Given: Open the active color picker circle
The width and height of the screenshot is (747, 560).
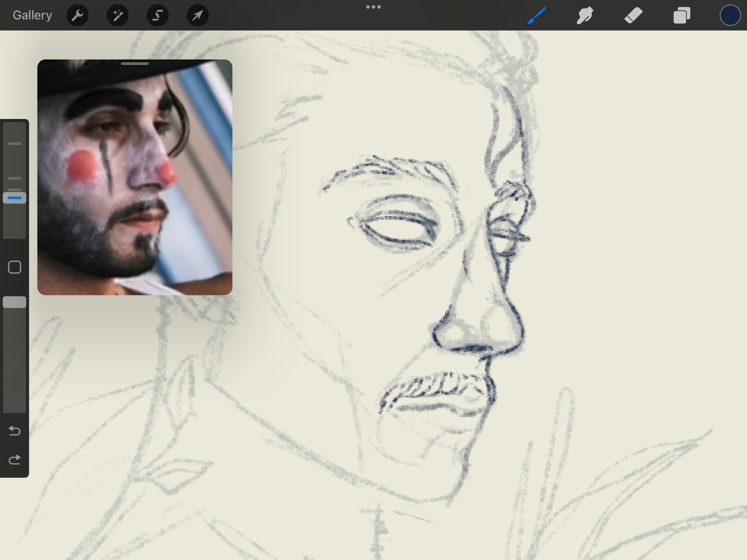Looking at the screenshot, I should (730, 15).
